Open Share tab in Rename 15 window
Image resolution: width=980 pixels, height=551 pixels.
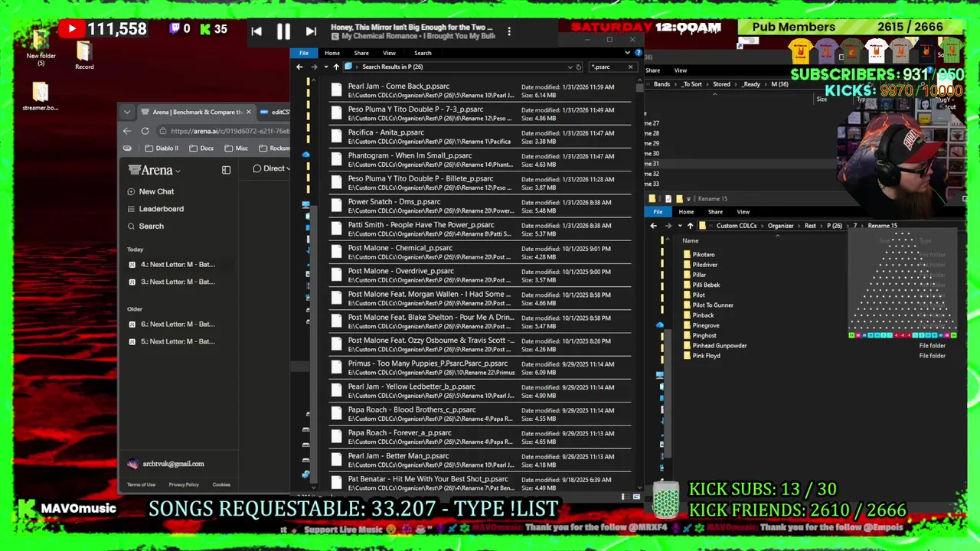715,212
